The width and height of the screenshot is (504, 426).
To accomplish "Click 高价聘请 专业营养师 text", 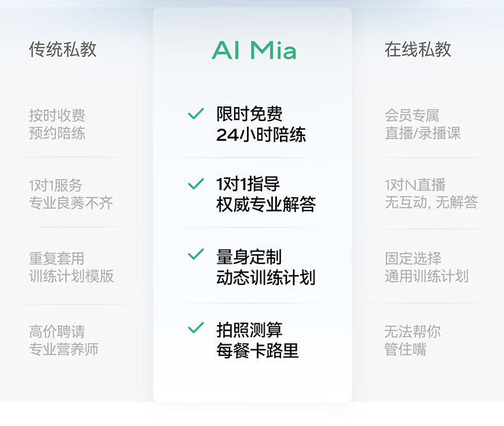I will pos(63,341).
